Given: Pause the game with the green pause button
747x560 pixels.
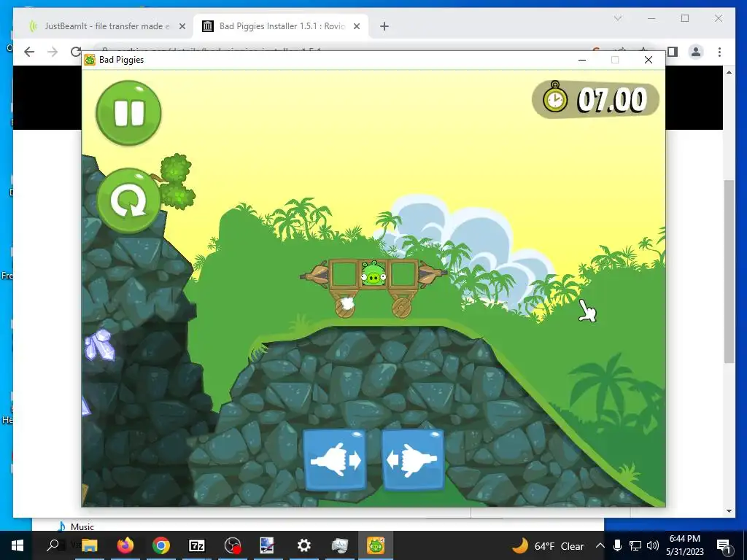Looking at the screenshot, I should 128,113.
